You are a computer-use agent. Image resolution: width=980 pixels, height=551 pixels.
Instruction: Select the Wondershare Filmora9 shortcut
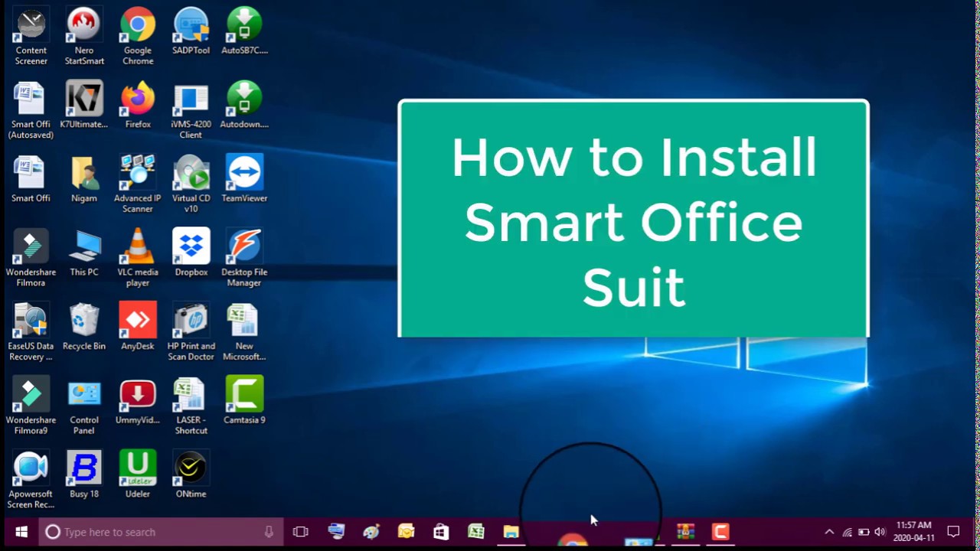(31, 406)
